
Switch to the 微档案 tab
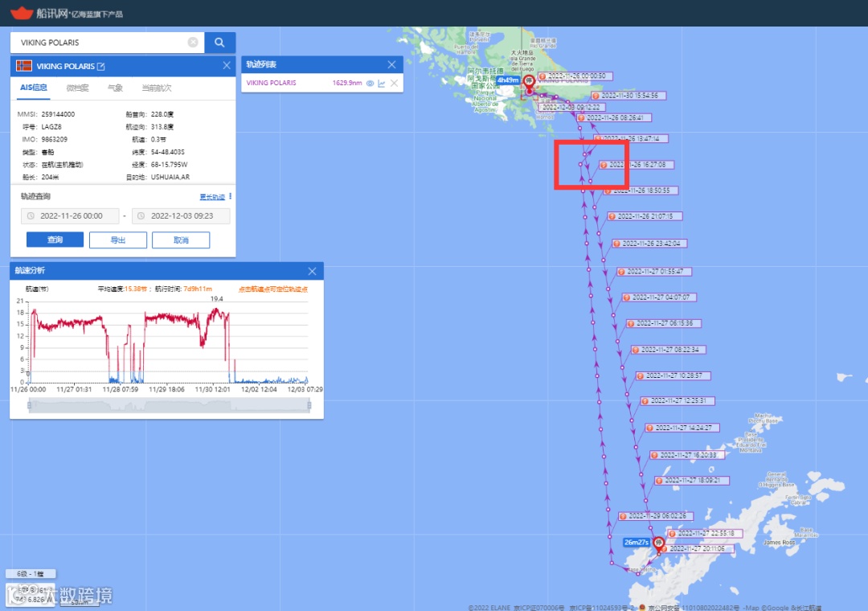point(77,88)
